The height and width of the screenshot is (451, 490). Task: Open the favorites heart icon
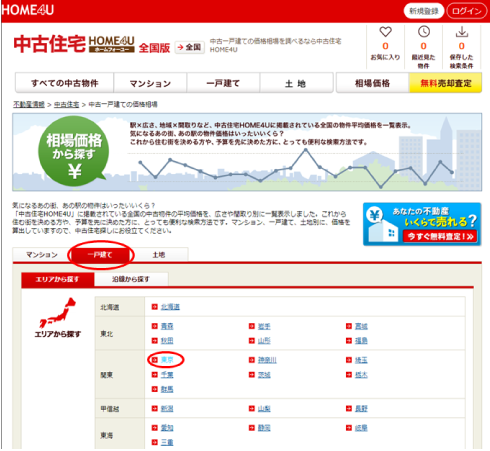click(385, 32)
